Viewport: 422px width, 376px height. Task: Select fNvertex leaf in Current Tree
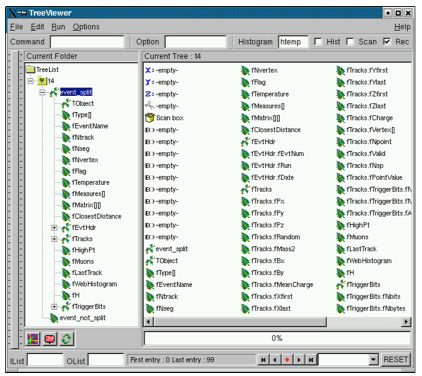(259, 70)
